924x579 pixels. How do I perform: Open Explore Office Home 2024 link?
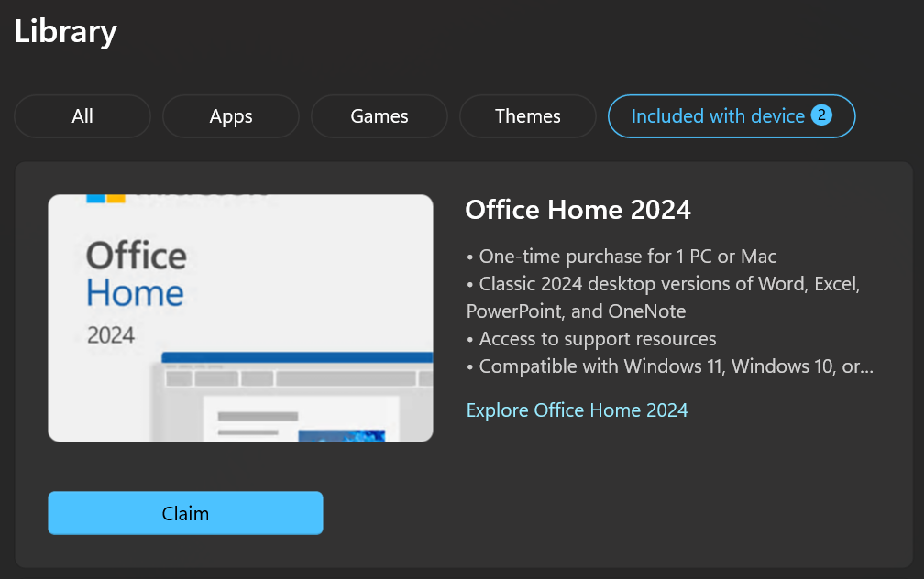(577, 410)
